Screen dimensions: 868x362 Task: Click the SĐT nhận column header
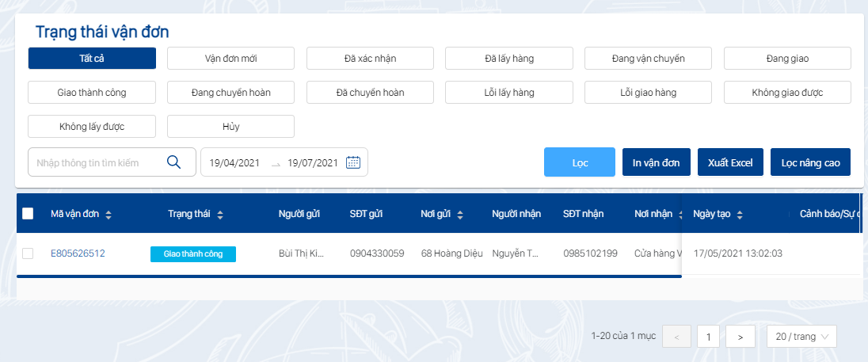coord(584,214)
